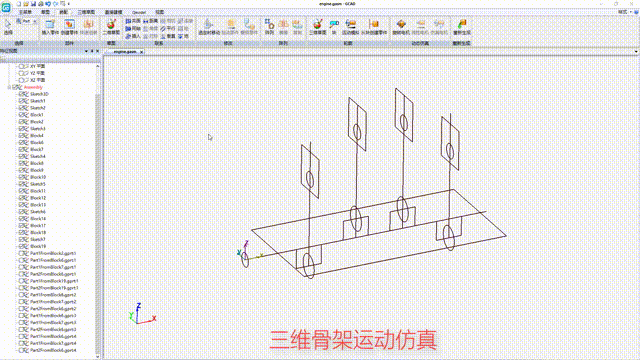Select Block2 in the feature tree
This screenshot has height=360, width=640.
tap(37, 122)
